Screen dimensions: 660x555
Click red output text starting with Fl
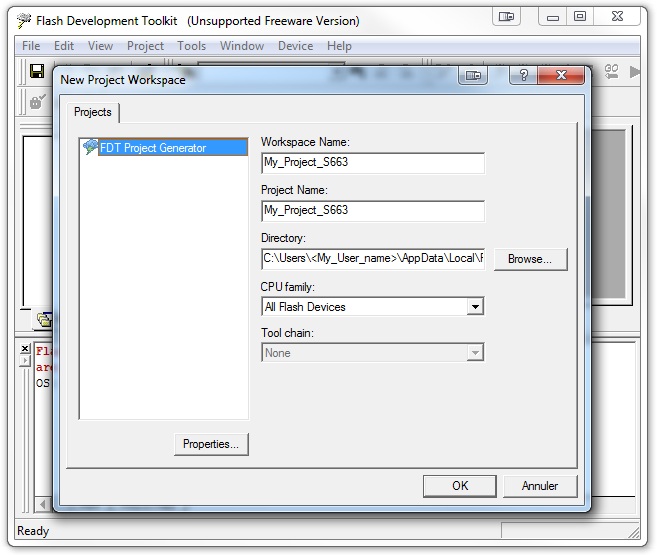[x=43, y=351]
